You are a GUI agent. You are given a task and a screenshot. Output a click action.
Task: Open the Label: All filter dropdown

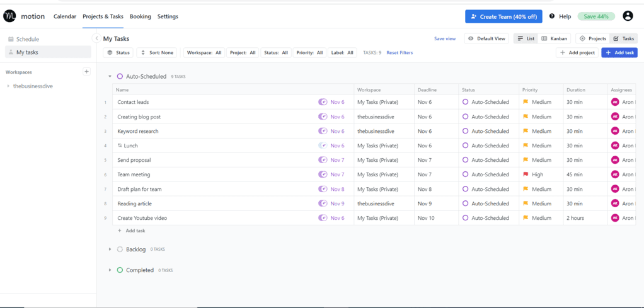pos(342,52)
